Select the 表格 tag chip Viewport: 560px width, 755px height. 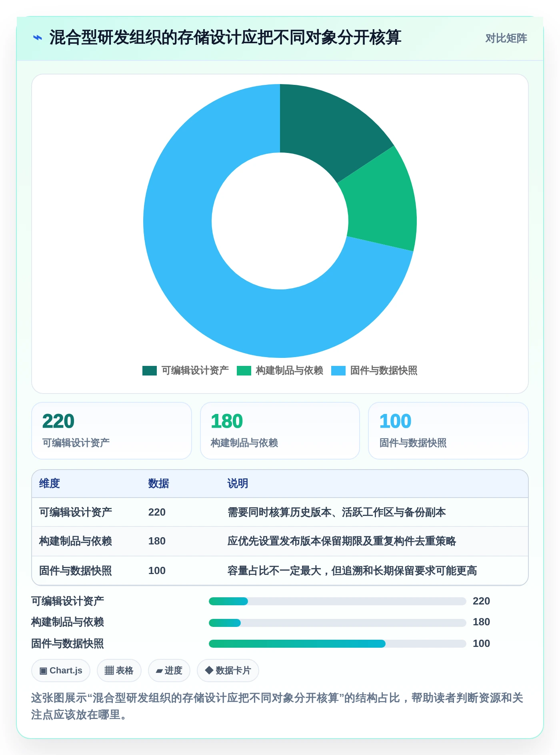pos(119,671)
